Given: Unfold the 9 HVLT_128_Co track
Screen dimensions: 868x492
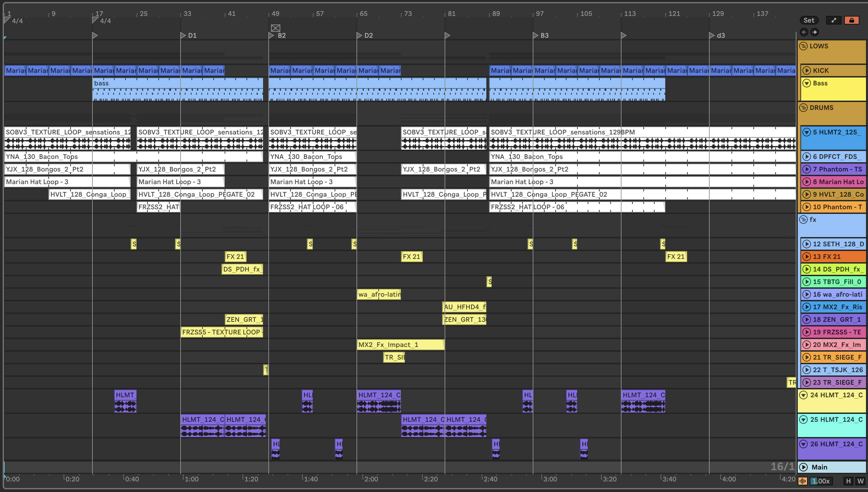Looking at the screenshot, I should (x=807, y=194).
